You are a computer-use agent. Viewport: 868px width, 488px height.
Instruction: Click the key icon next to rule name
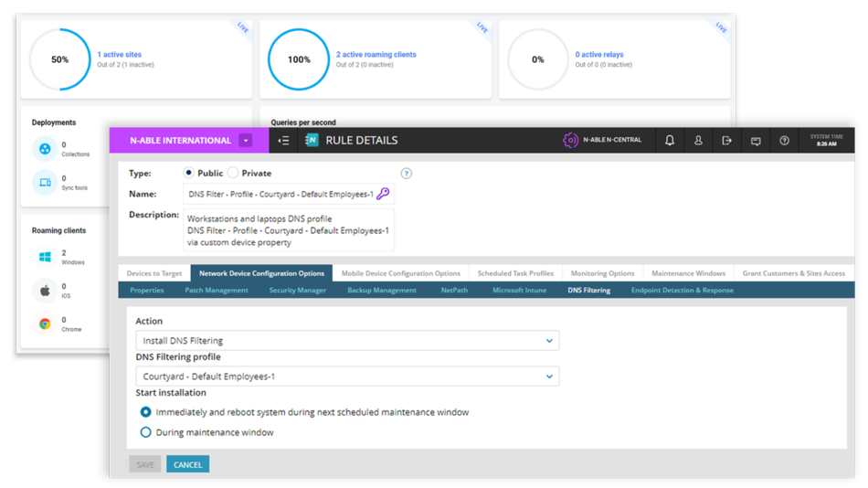pyautogui.click(x=383, y=194)
